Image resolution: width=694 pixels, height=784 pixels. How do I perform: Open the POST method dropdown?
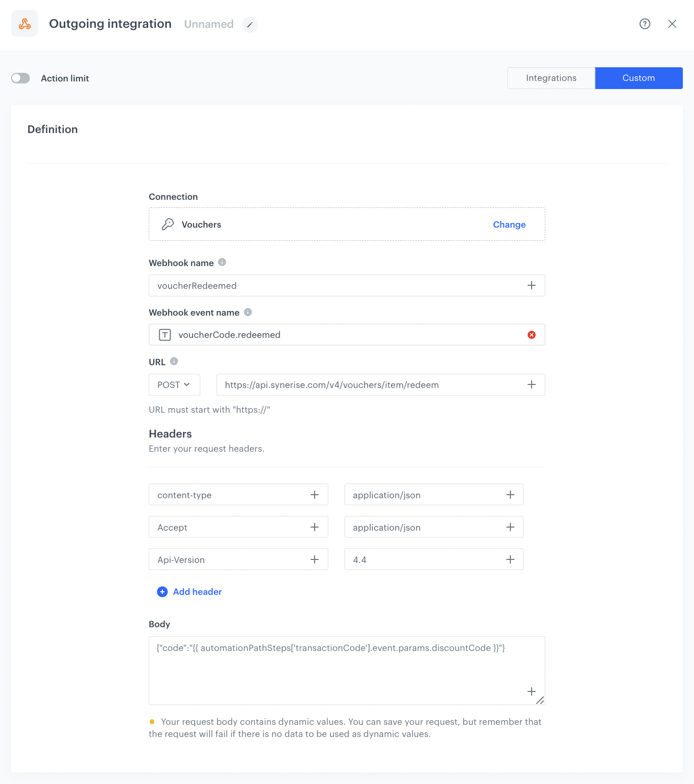pos(174,384)
